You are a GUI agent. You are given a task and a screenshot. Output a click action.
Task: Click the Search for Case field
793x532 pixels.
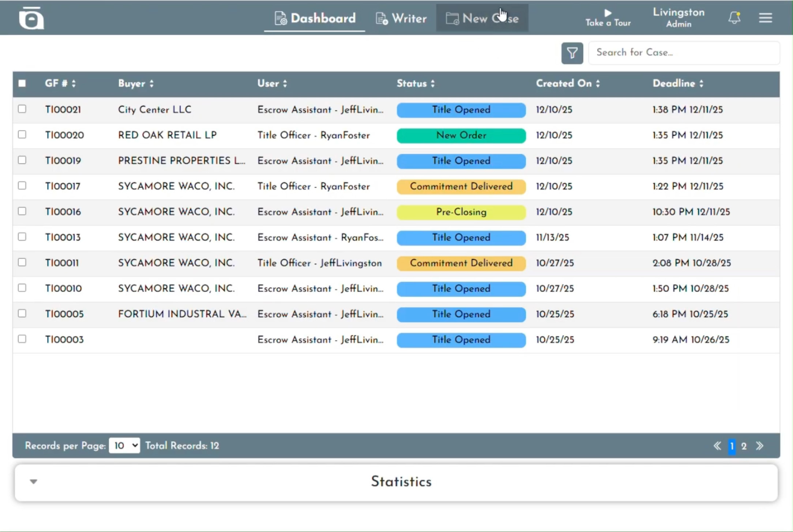(683, 53)
